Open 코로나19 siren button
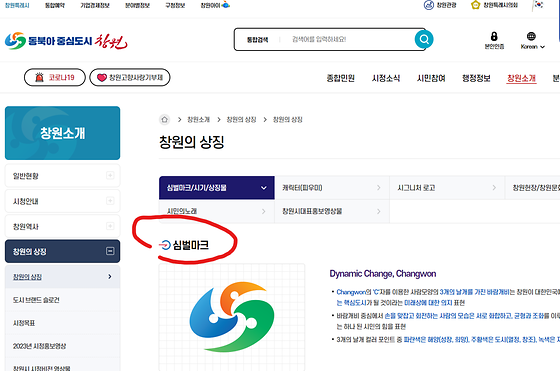 click(x=55, y=77)
